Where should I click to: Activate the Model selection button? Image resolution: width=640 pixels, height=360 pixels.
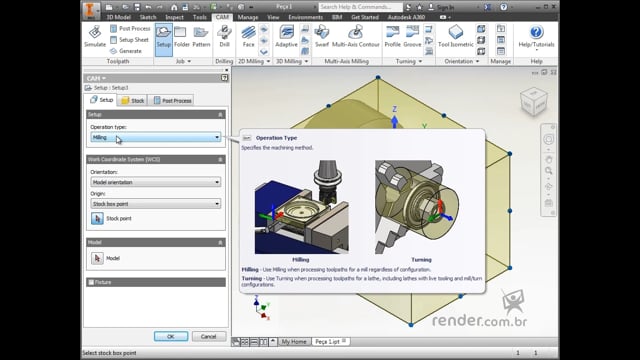[x=97, y=258]
